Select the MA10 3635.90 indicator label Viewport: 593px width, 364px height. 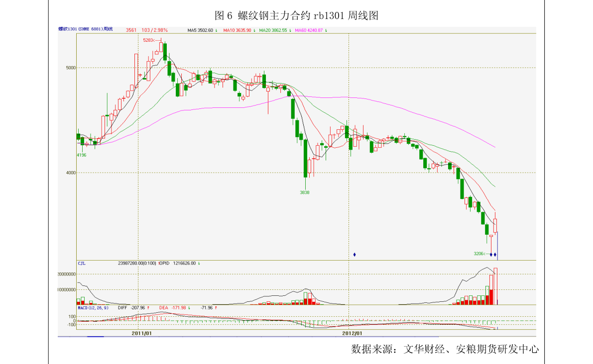coord(238,30)
